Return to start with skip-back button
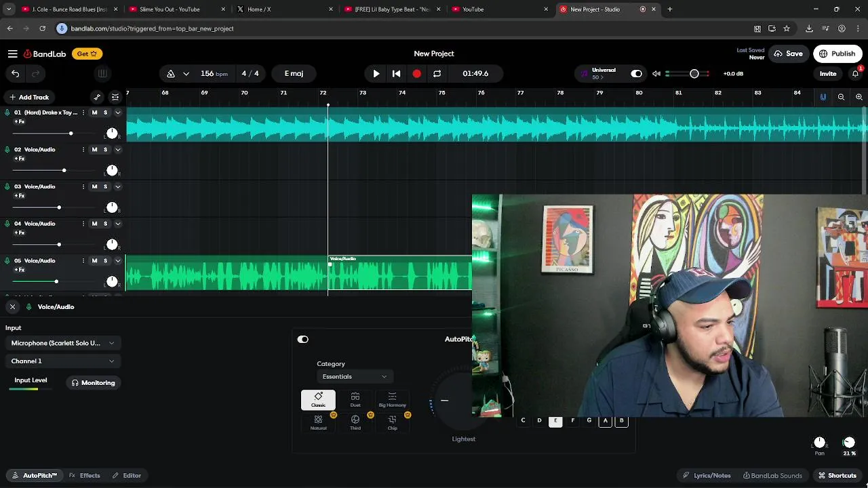The height and width of the screenshot is (488, 868). (x=397, y=73)
